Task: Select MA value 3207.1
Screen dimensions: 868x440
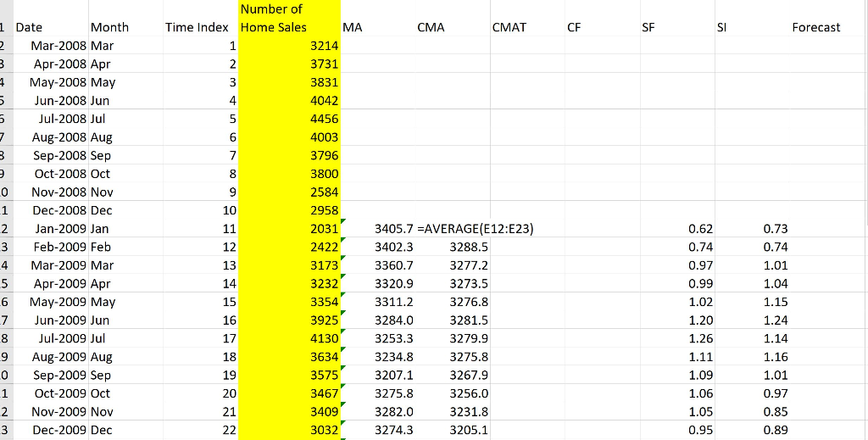Action: (377, 375)
